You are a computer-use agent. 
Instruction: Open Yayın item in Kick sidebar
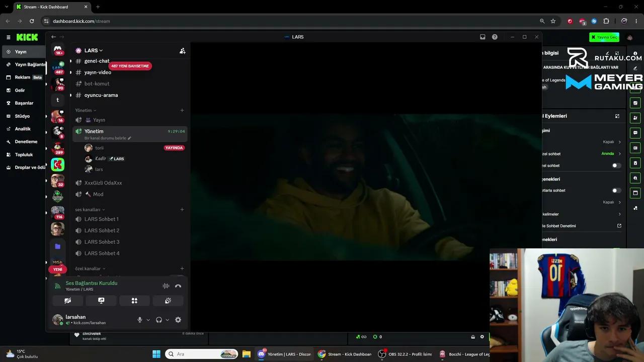point(23,52)
